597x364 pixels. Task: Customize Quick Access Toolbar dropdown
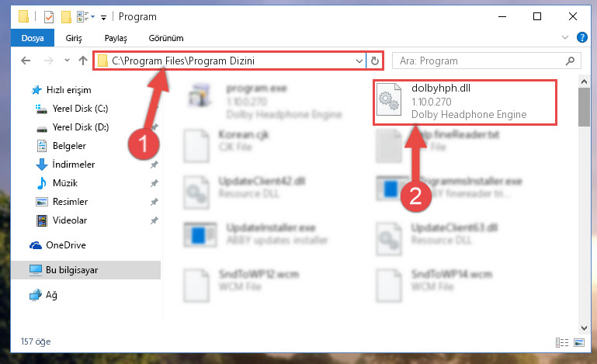103,18
